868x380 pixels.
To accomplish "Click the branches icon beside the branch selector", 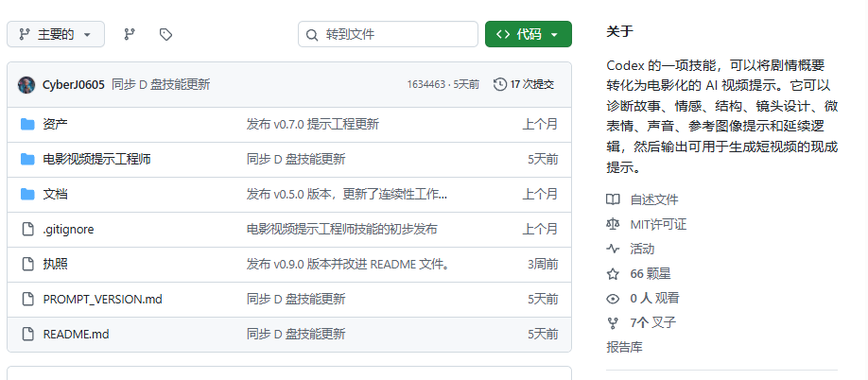I will (130, 34).
